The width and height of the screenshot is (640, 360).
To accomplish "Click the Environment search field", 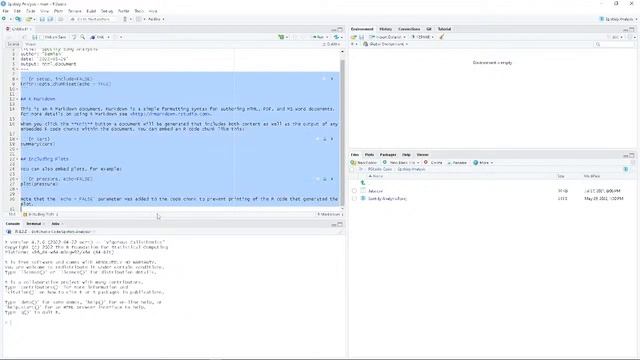I will pyautogui.click(x=615, y=44).
